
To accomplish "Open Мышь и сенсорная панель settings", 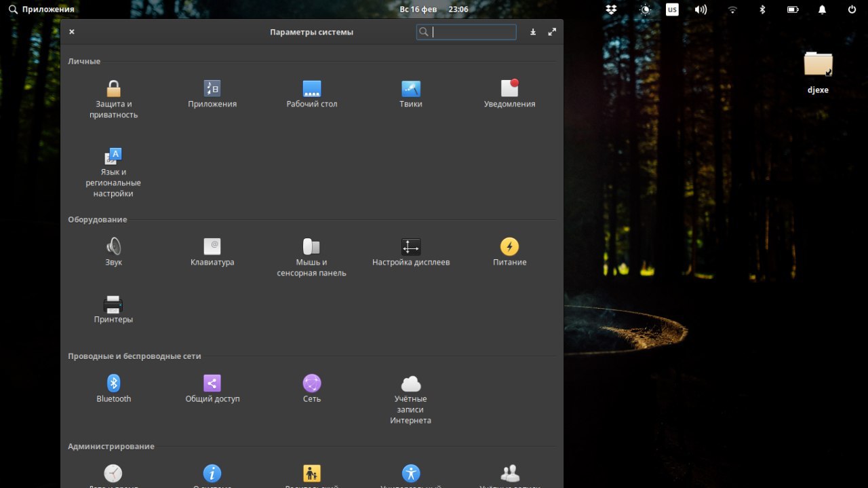I will (312, 257).
